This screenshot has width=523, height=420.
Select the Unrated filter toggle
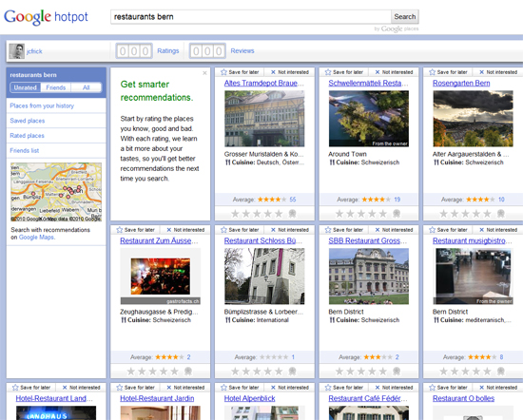click(26, 87)
